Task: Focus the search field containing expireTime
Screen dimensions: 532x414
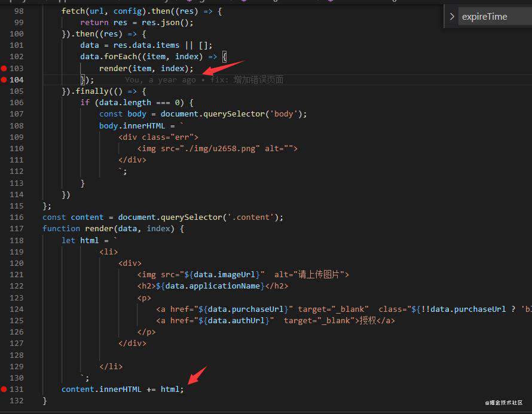Action: [495, 16]
